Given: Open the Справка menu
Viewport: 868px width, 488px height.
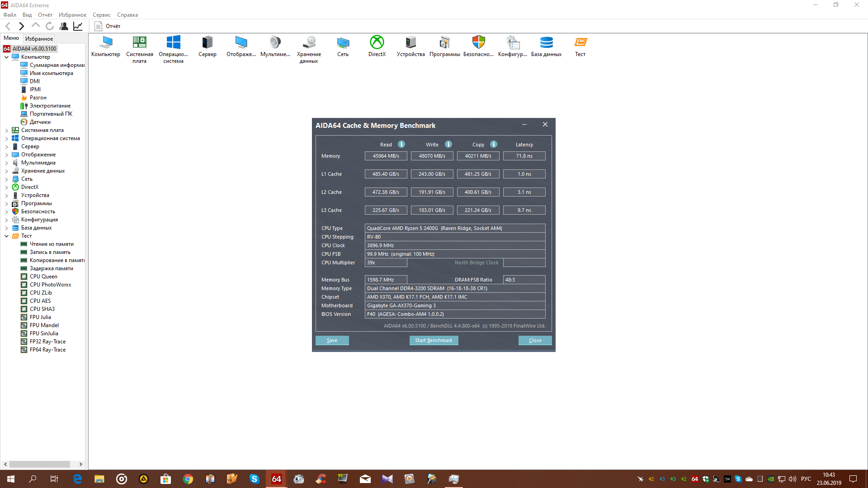Looking at the screenshot, I should click(x=127, y=15).
